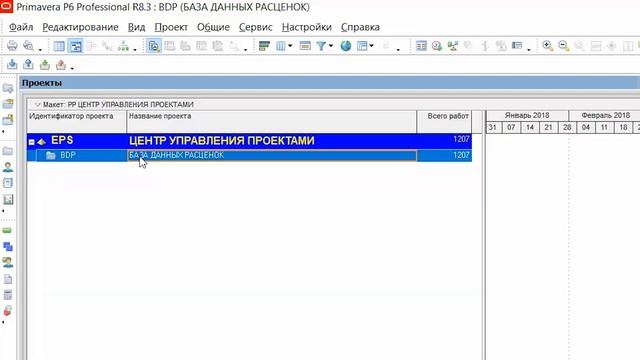This screenshot has width=640, height=360.
Task: Click the striped layout icon before Zoom In
Action: click(x=517, y=46)
